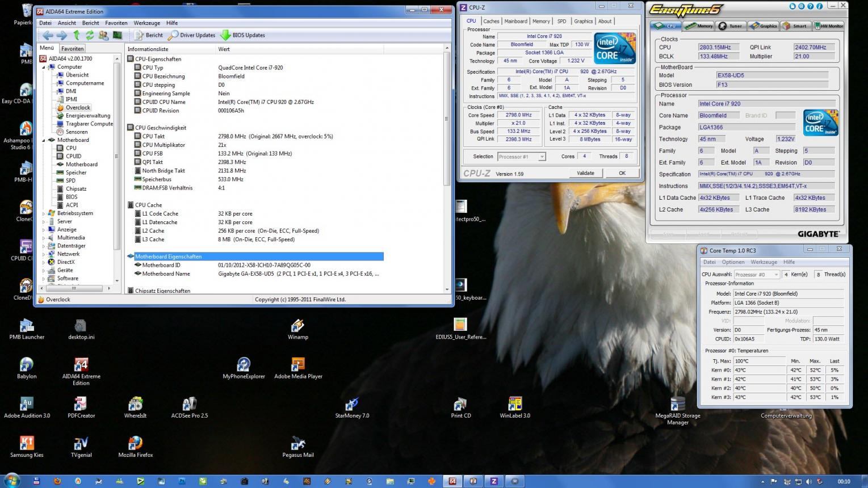This screenshot has width=868, height=488.
Task: Select Sensoren in AIDA64 tree
Action: click(77, 132)
